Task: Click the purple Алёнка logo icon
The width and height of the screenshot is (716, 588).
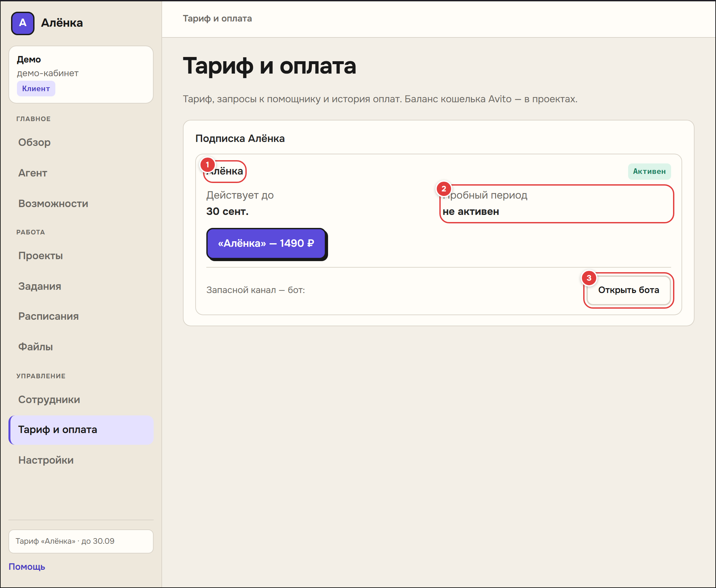Action: [23, 23]
